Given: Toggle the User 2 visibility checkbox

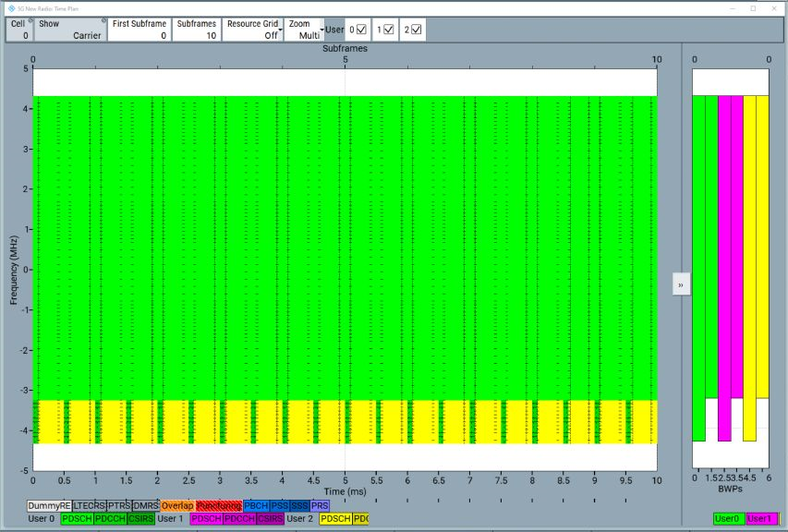Looking at the screenshot, I should click(x=416, y=30).
